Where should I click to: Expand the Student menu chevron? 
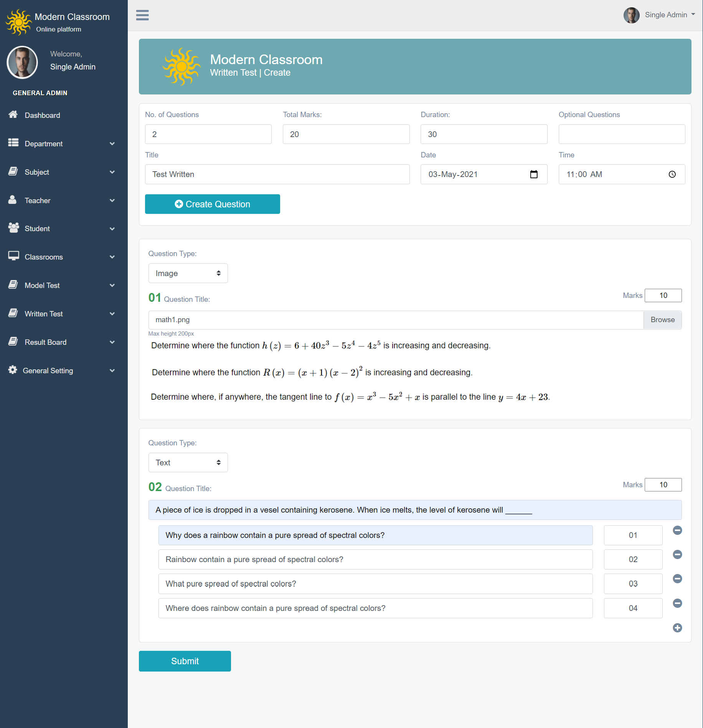tap(112, 229)
